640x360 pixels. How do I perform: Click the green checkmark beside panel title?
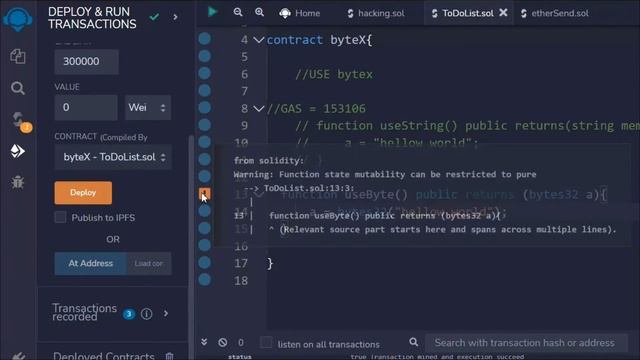click(154, 17)
